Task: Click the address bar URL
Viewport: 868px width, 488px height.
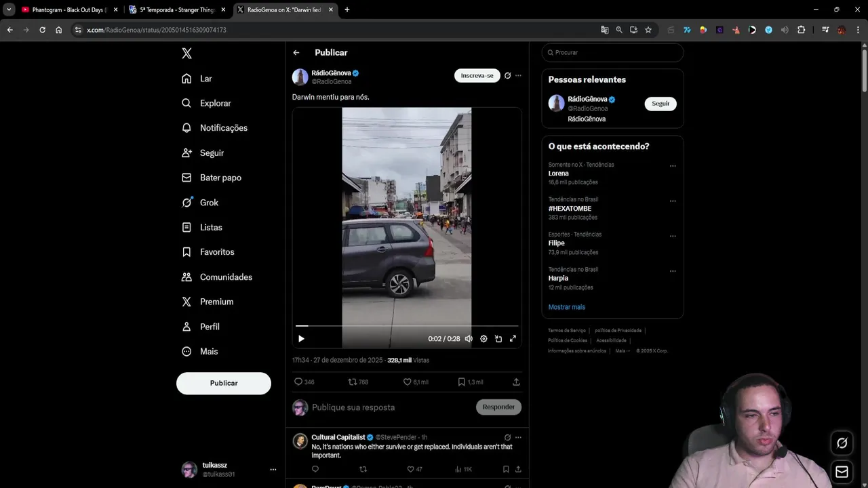Action: point(157,30)
